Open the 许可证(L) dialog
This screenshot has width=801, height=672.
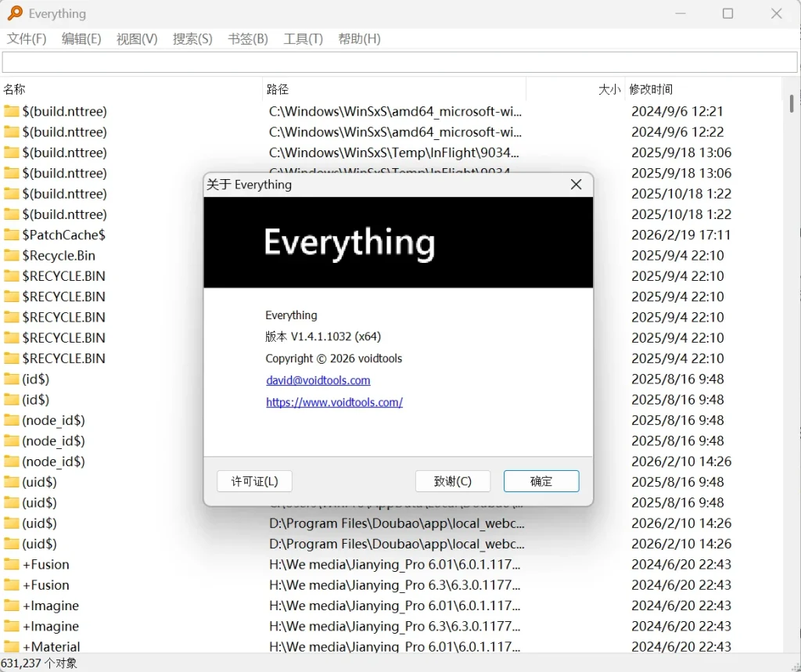(x=254, y=481)
